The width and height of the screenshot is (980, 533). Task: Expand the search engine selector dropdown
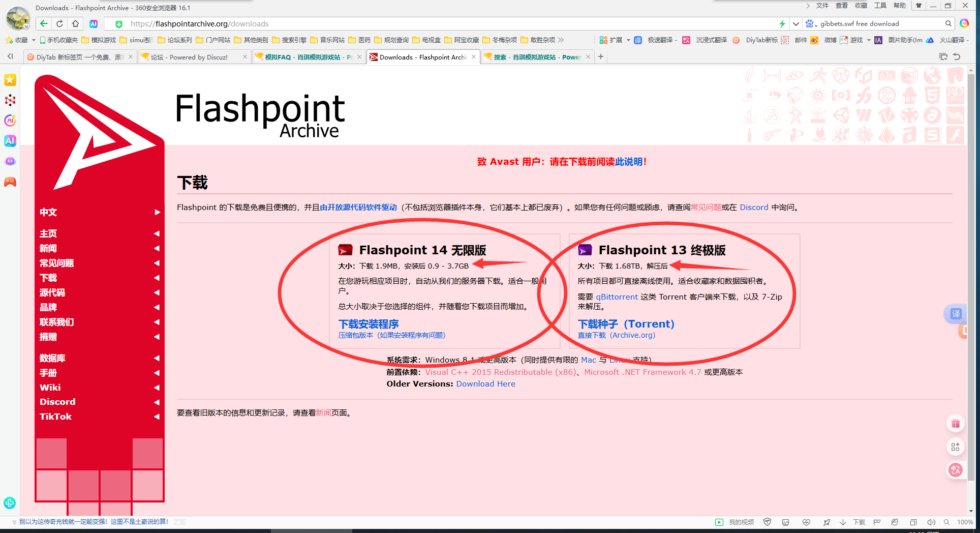pyautogui.click(x=816, y=24)
